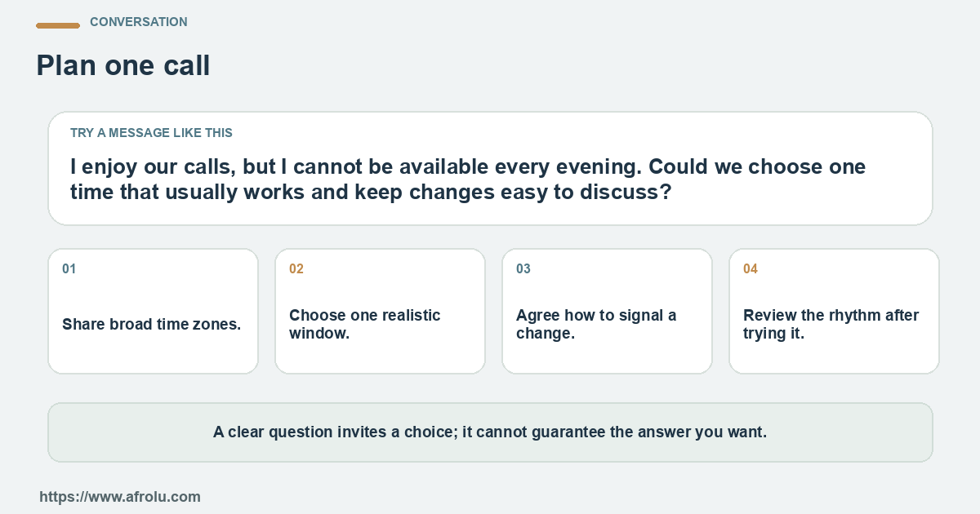Open card 03 'Agree how to signal a change'
The height and width of the screenshot is (514, 980).
click(x=607, y=311)
